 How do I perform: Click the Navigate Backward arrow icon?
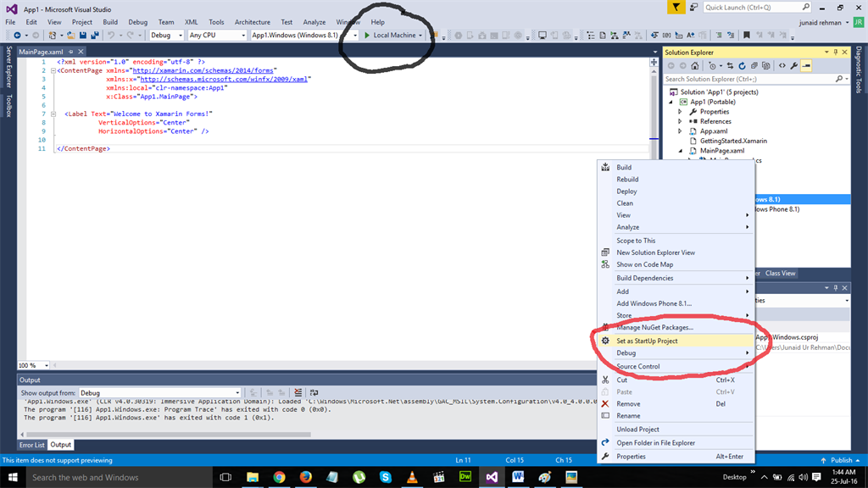pyautogui.click(x=17, y=36)
